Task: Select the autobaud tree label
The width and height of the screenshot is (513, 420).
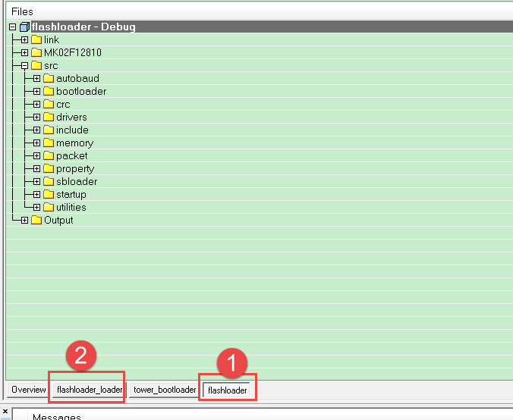Action: 77,78
